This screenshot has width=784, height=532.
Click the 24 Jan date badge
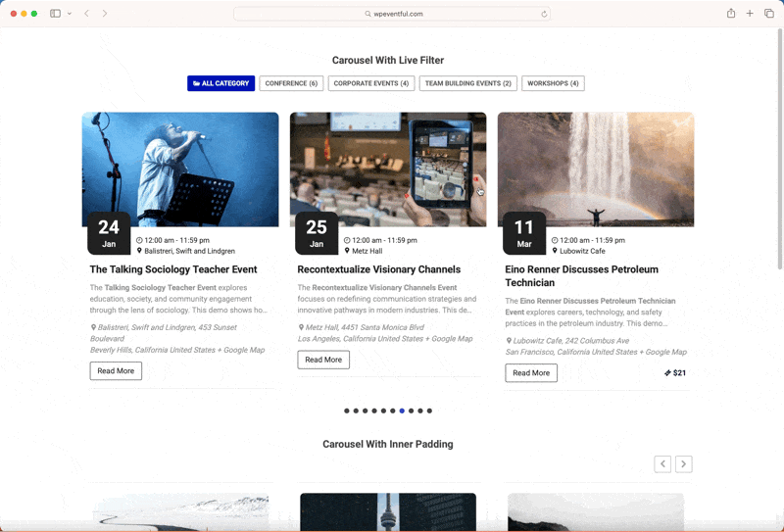[109, 233]
